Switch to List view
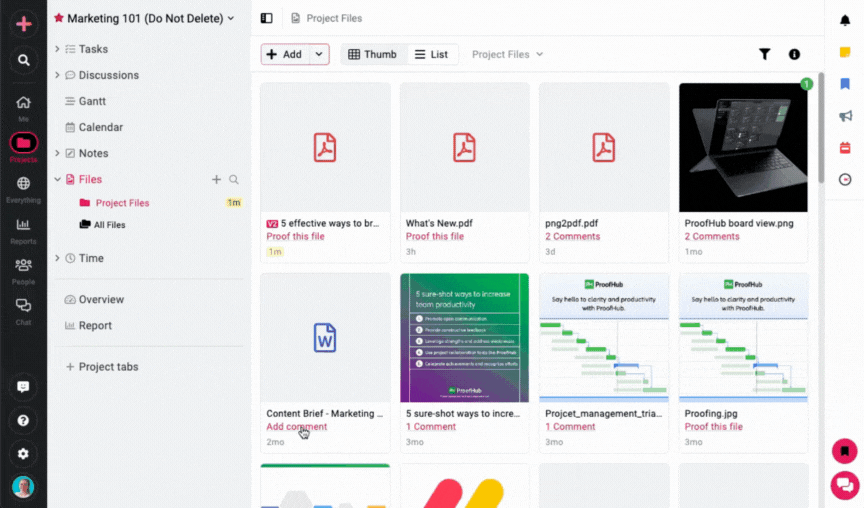This screenshot has height=508, width=864. [x=431, y=54]
